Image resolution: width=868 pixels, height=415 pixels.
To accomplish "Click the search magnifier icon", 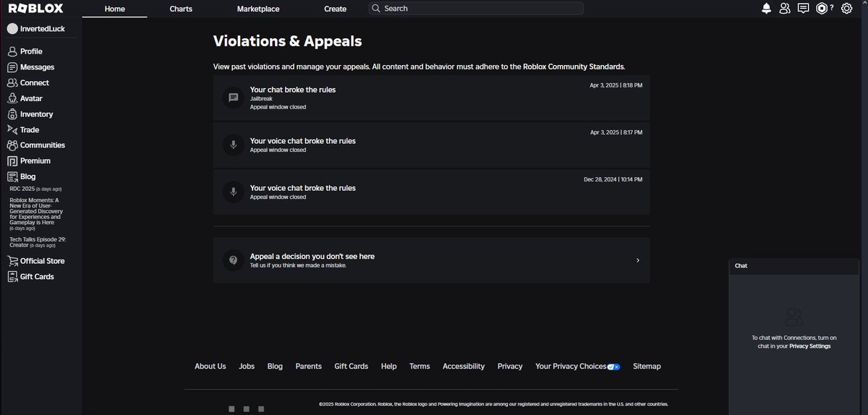I will 375,9.
